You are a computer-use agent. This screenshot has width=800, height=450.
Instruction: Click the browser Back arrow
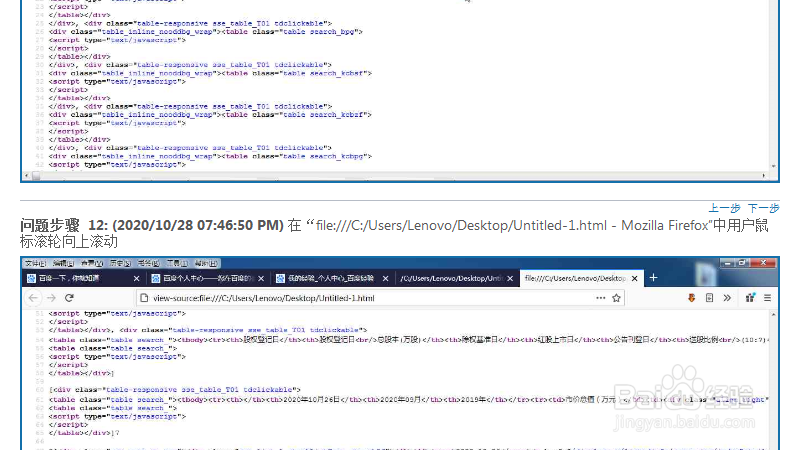(34, 297)
